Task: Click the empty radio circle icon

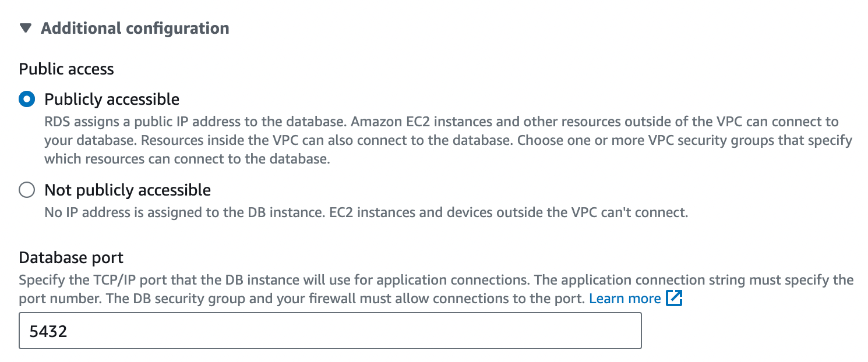Action: 27,190
